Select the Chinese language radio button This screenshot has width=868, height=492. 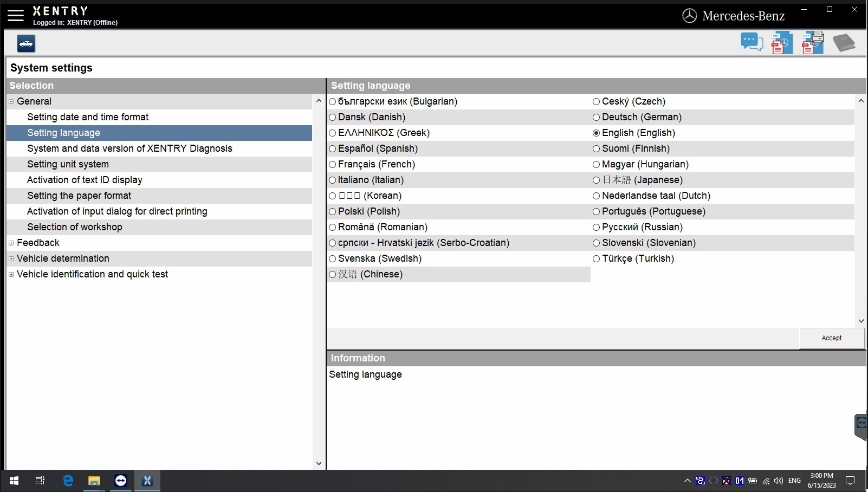pos(333,274)
